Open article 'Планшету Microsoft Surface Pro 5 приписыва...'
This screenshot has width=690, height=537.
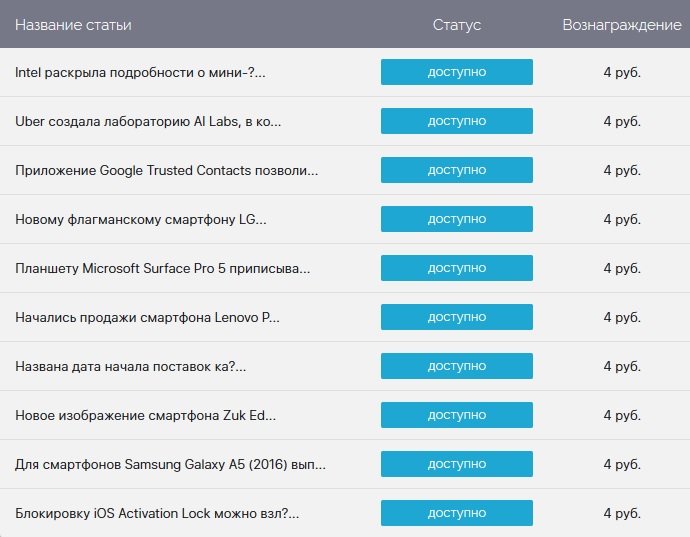click(x=162, y=268)
